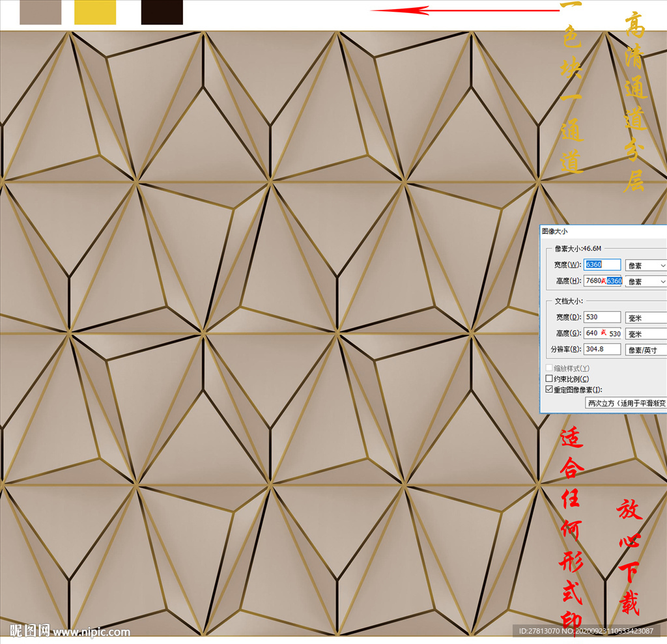Click the taupe color swatch
Viewport: 667px width, 644px height.
click(40, 12)
